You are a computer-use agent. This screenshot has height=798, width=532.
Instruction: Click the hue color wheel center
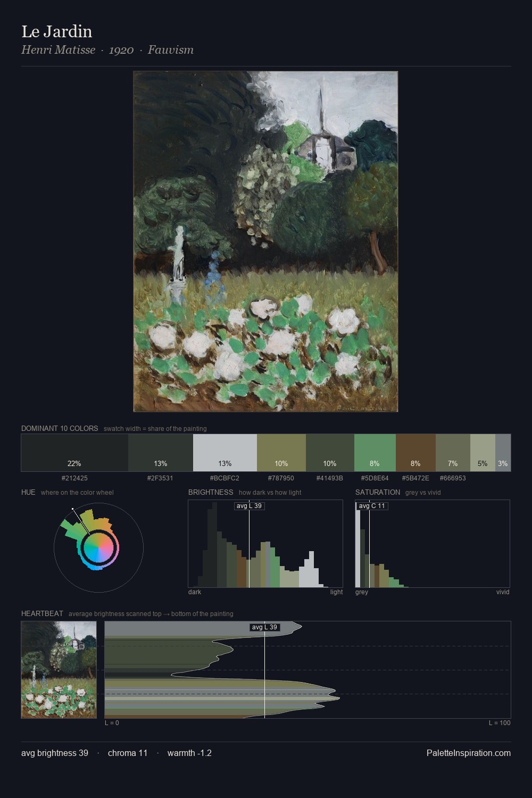[98, 548]
